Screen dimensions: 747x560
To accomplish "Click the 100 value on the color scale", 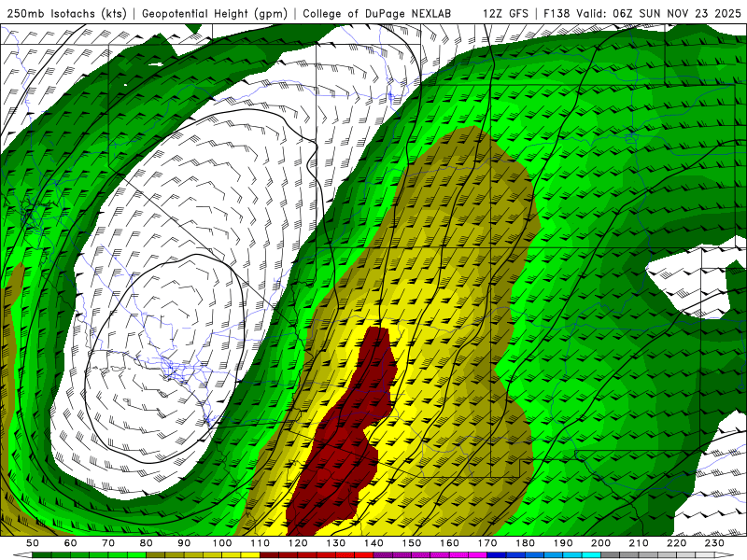I will coord(222,543).
